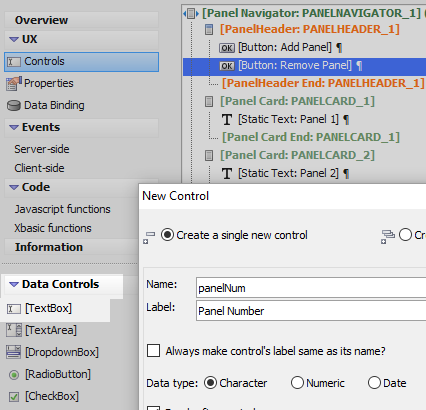Collapse the Data Controls section
This screenshot has height=410, width=426.
(14, 284)
